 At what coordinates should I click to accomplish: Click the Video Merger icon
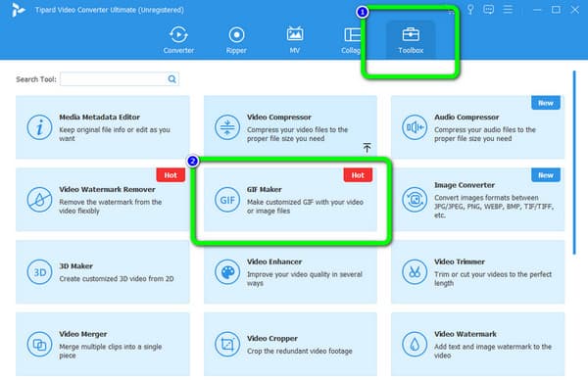39,344
